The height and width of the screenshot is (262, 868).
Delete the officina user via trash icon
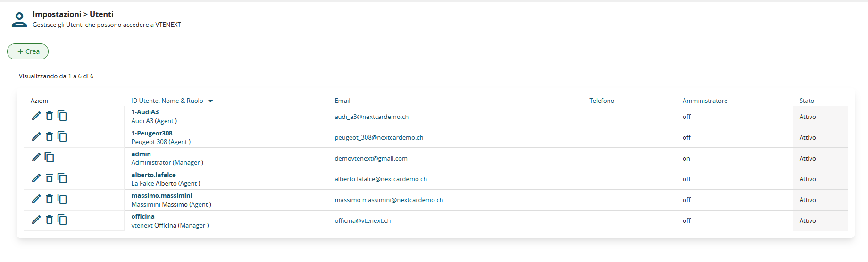(49, 220)
